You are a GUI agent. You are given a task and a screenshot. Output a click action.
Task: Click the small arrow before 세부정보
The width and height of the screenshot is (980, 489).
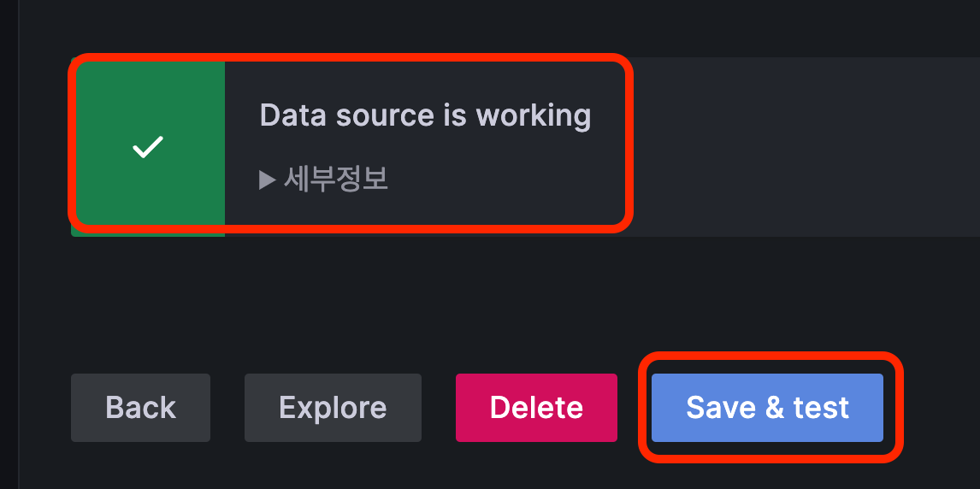click(x=268, y=180)
